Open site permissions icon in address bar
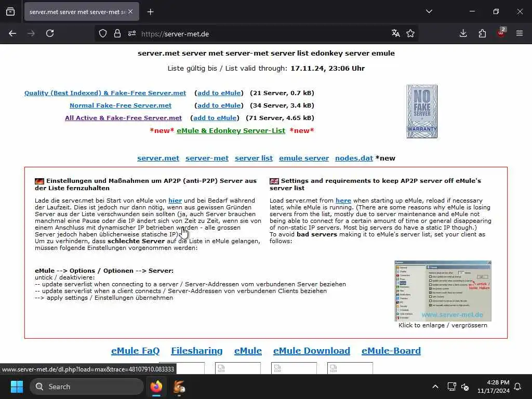Screen dimensions: 532x399 point(132,33)
